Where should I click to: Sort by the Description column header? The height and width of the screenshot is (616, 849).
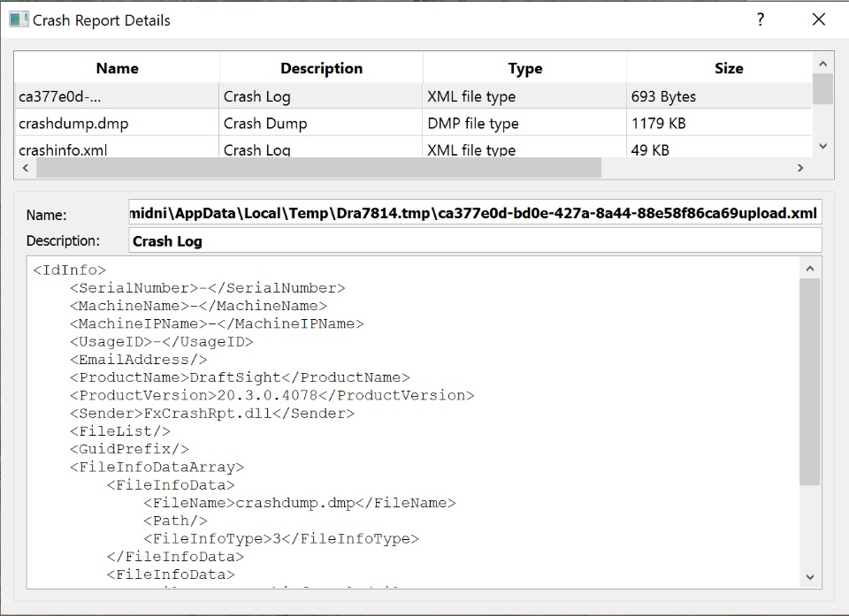(321, 68)
